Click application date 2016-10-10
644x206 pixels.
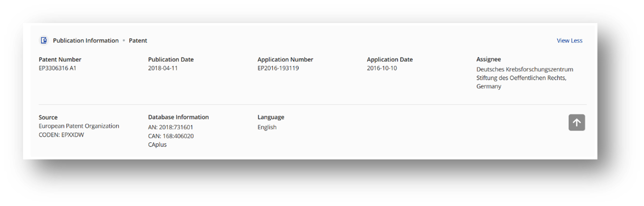click(382, 68)
